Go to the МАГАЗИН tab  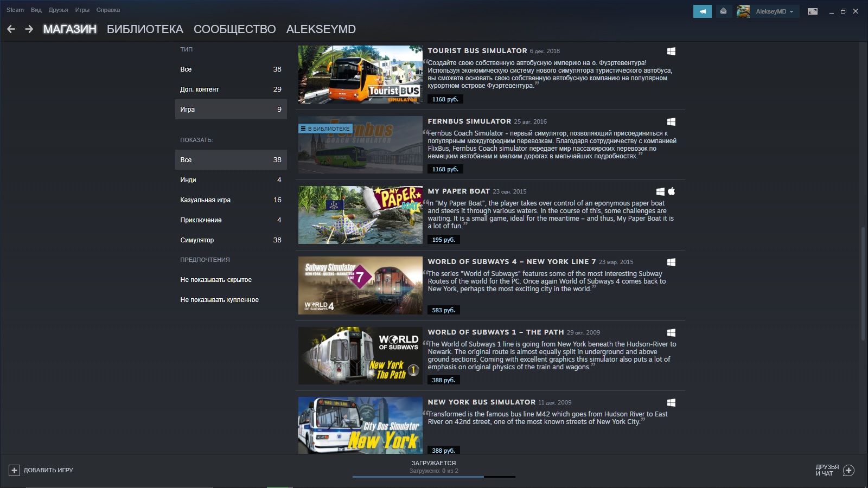point(70,29)
